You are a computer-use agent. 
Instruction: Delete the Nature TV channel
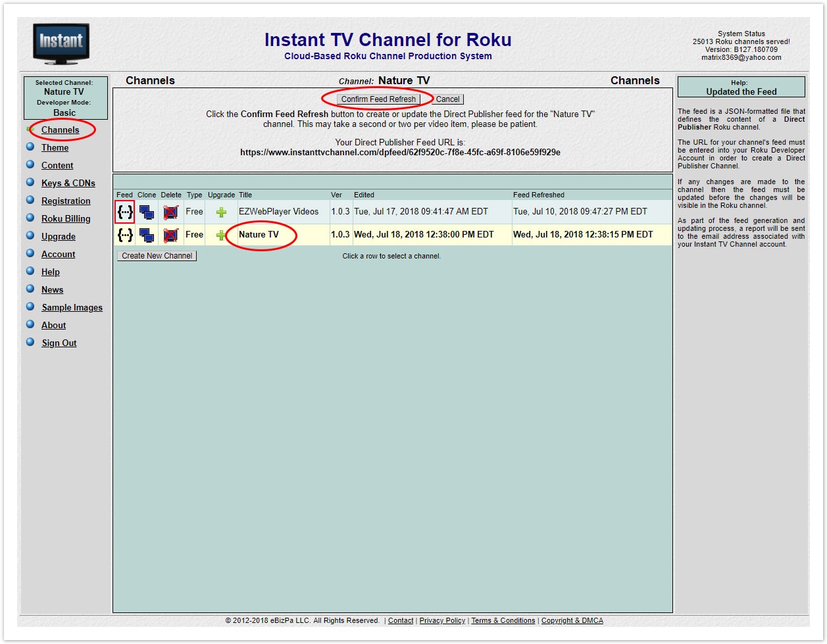click(170, 235)
